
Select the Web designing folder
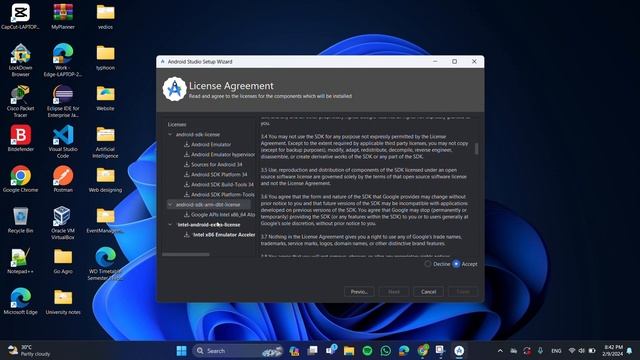point(105,180)
